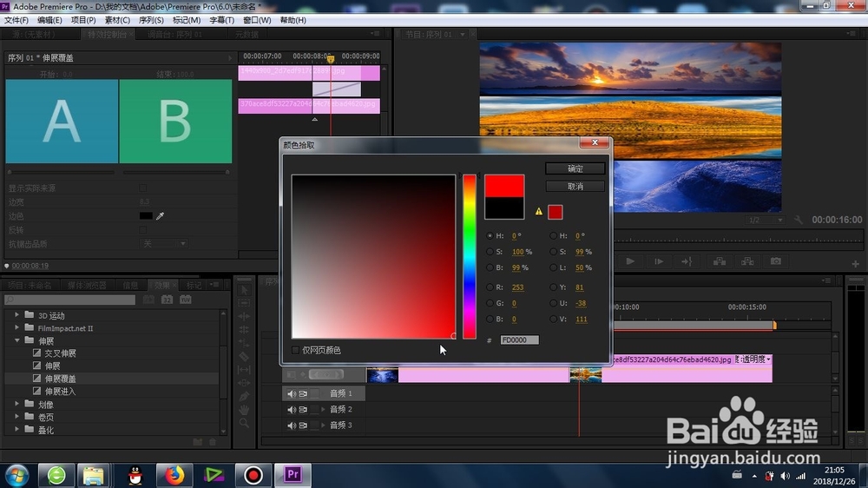This screenshot has height=488, width=868.
Task: Expand the FilmImpact.net II folder
Action: click(16, 328)
